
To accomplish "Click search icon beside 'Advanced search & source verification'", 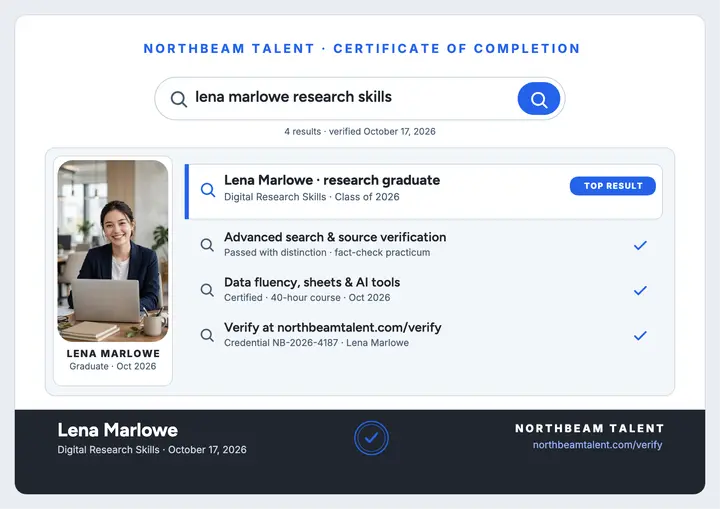I will click(207, 245).
